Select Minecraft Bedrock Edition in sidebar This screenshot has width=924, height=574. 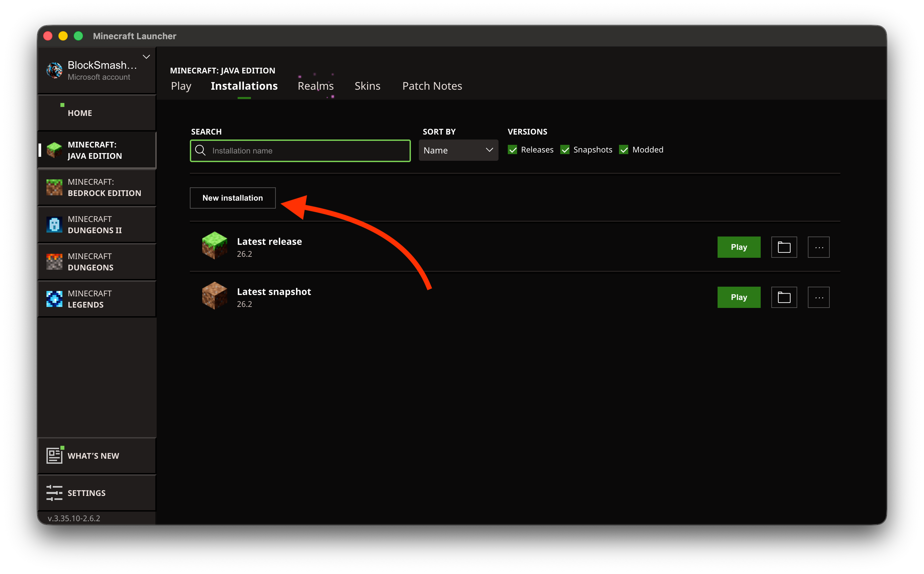point(97,187)
